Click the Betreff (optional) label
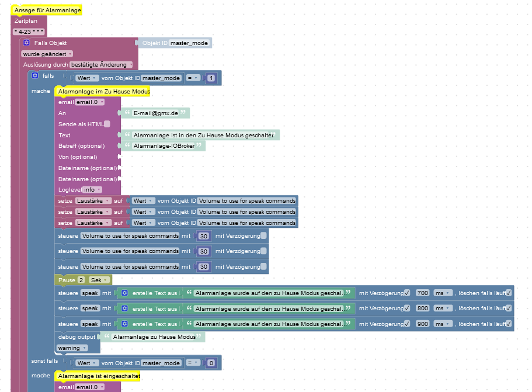 coord(81,146)
